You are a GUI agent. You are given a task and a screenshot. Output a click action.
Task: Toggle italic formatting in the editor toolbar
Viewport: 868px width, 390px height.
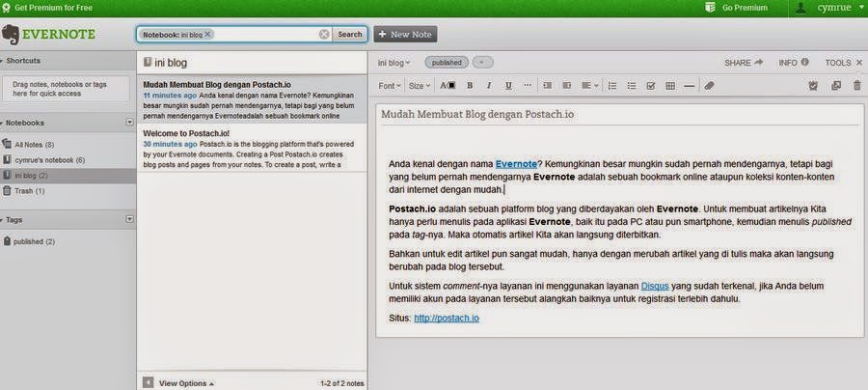pos(489,86)
